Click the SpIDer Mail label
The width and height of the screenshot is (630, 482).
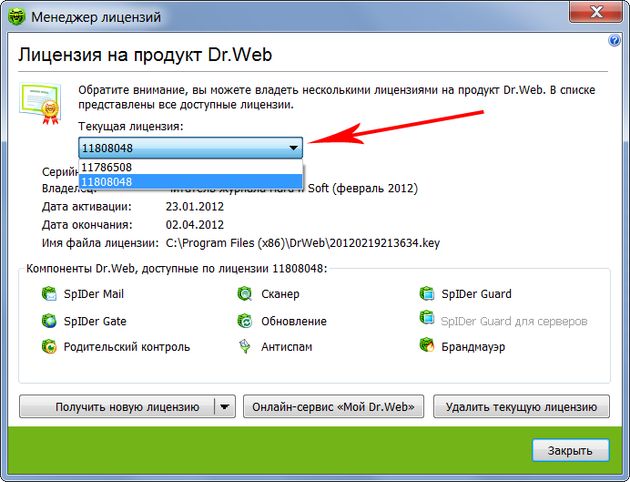(x=94, y=294)
